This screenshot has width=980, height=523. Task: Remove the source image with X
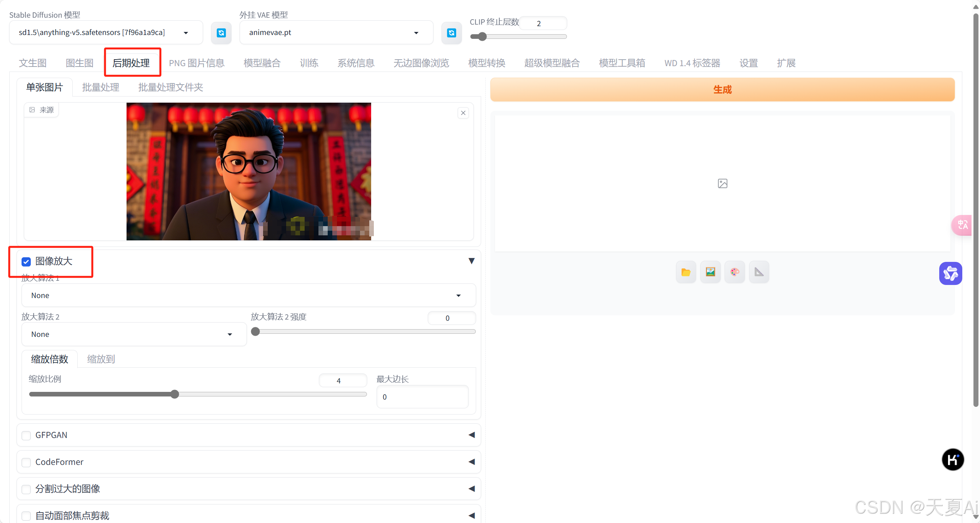point(463,113)
